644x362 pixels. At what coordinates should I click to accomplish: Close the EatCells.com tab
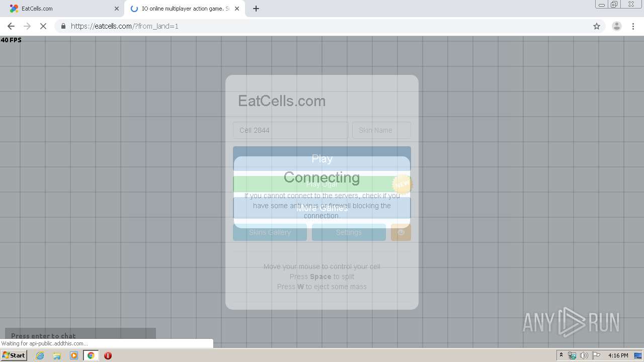pyautogui.click(x=117, y=9)
